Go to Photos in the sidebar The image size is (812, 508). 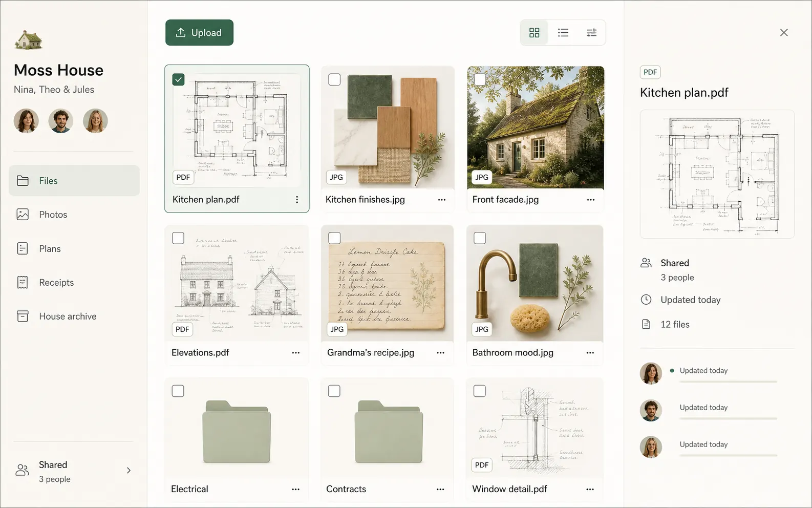click(x=74, y=215)
